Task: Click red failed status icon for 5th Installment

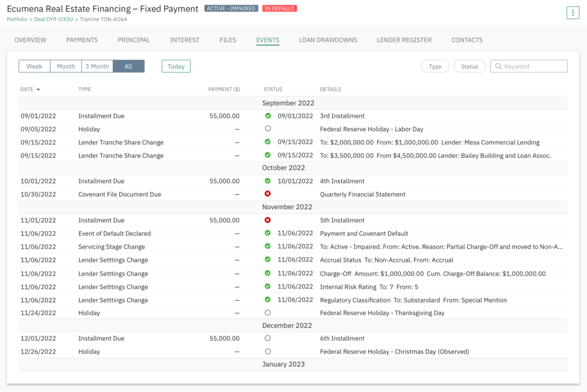Action: tap(268, 220)
